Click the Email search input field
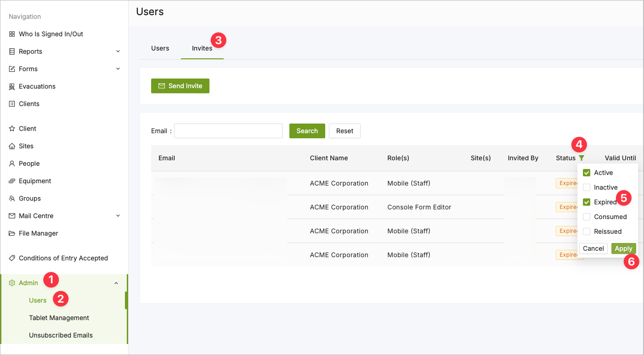This screenshot has height=355, width=644. [228, 131]
